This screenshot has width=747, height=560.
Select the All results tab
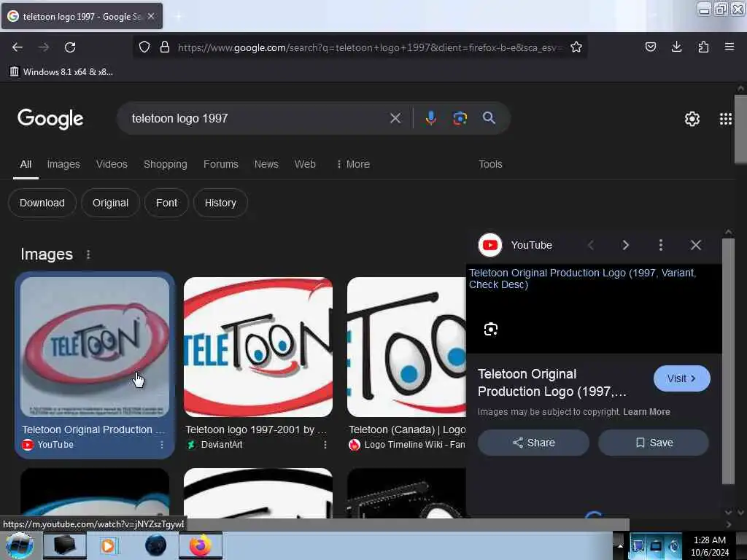tap(26, 164)
